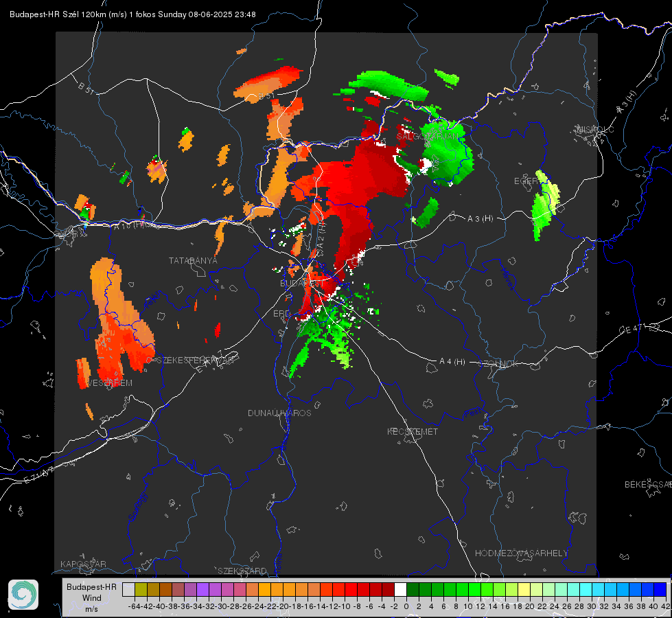Click the SALGÓTARJÁN city label

pyautogui.click(x=427, y=137)
